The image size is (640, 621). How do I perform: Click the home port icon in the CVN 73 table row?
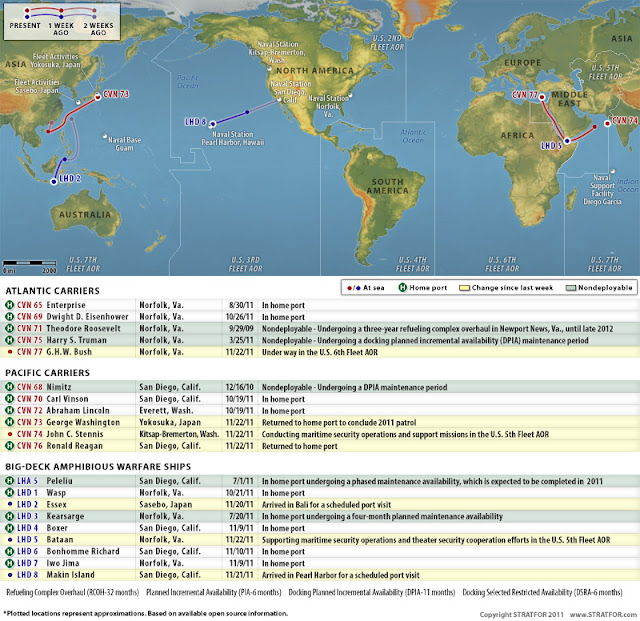pos(9,422)
